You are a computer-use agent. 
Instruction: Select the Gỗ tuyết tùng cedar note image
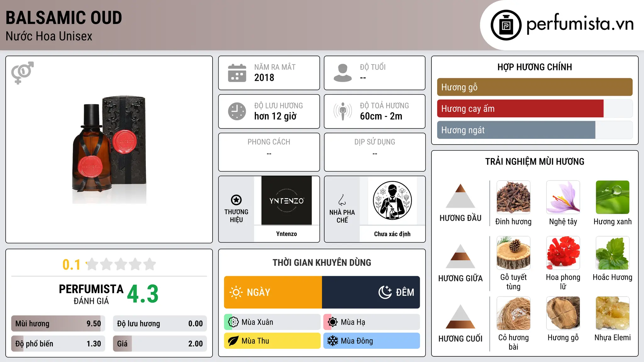pyautogui.click(x=514, y=253)
